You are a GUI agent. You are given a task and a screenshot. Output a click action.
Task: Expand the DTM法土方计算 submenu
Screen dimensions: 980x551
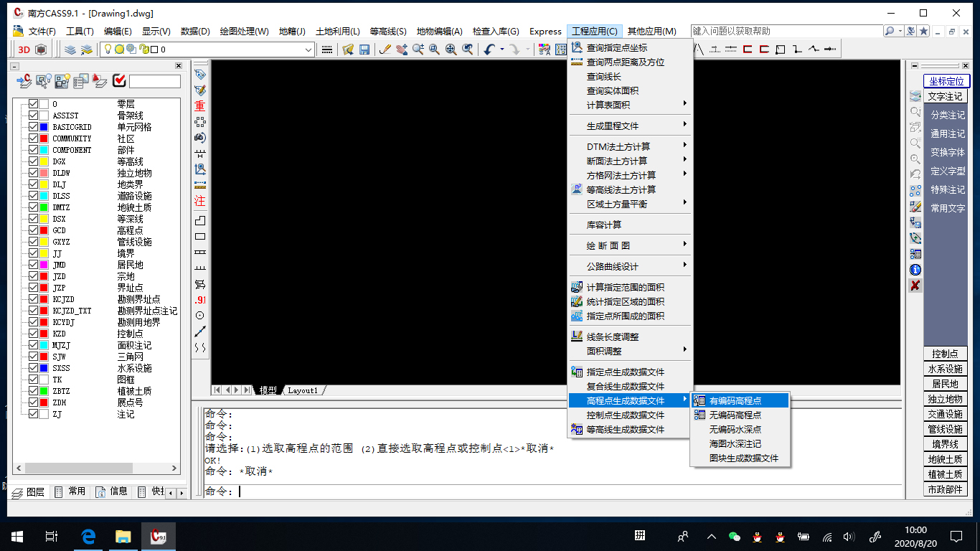(630, 146)
